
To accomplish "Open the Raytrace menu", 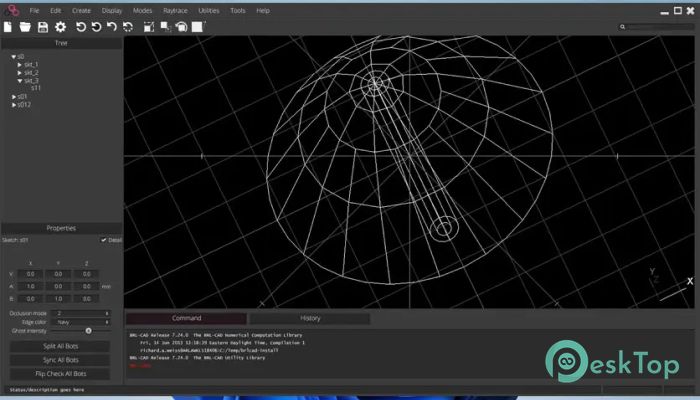I will [x=175, y=10].
